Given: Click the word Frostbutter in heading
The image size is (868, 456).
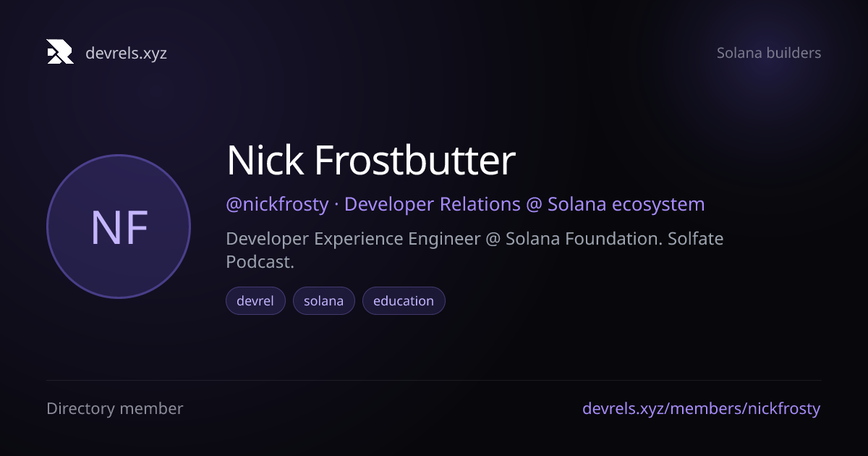Looking at the screenshot, I should click(x=414, y=161).
